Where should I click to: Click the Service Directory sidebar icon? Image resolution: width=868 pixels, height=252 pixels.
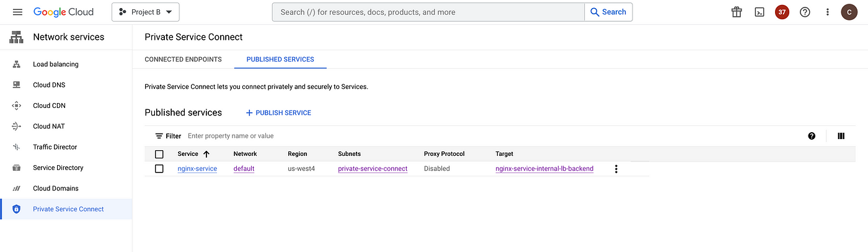pos(17,168)
